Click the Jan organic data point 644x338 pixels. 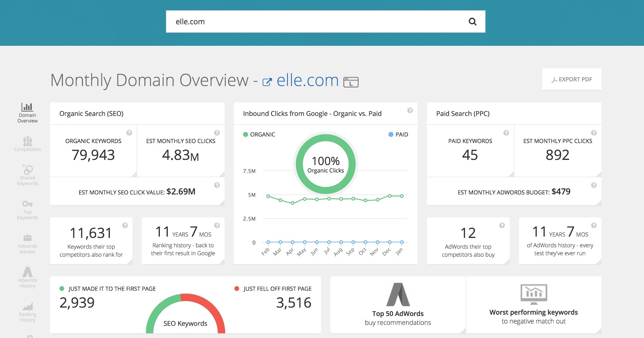tap(402, 196)
